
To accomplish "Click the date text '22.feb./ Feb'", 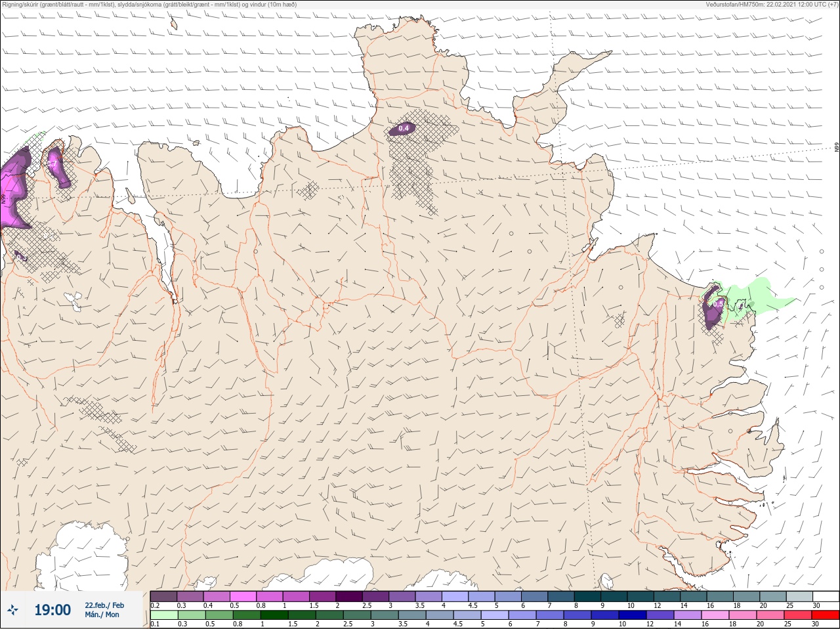I will pos(104,605).
